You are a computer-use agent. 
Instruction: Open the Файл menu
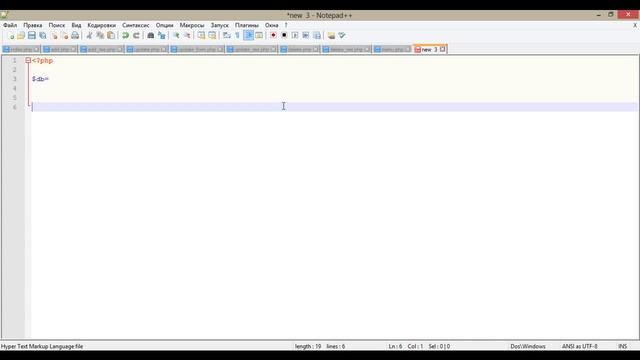[10, 25]
